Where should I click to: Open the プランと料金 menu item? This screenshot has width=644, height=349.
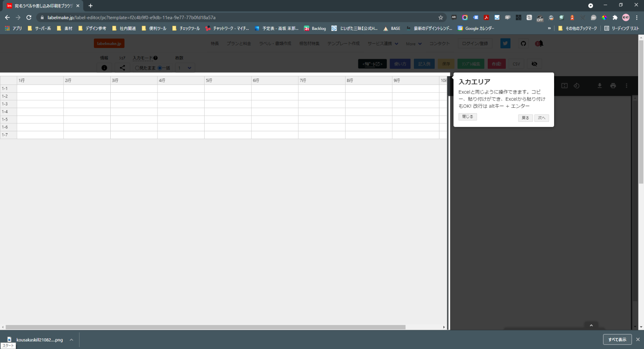pos(238,44)
